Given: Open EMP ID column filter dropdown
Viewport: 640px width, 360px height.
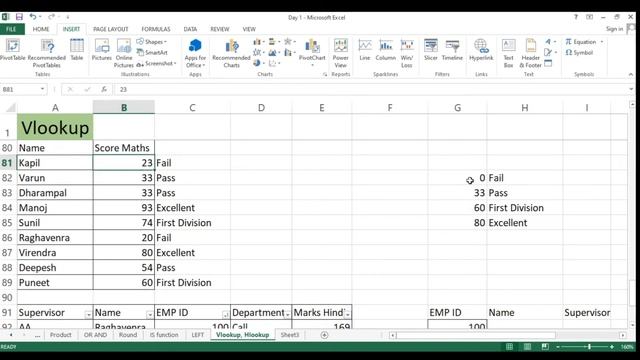Looking at the screenshot, I should (225, 314).
